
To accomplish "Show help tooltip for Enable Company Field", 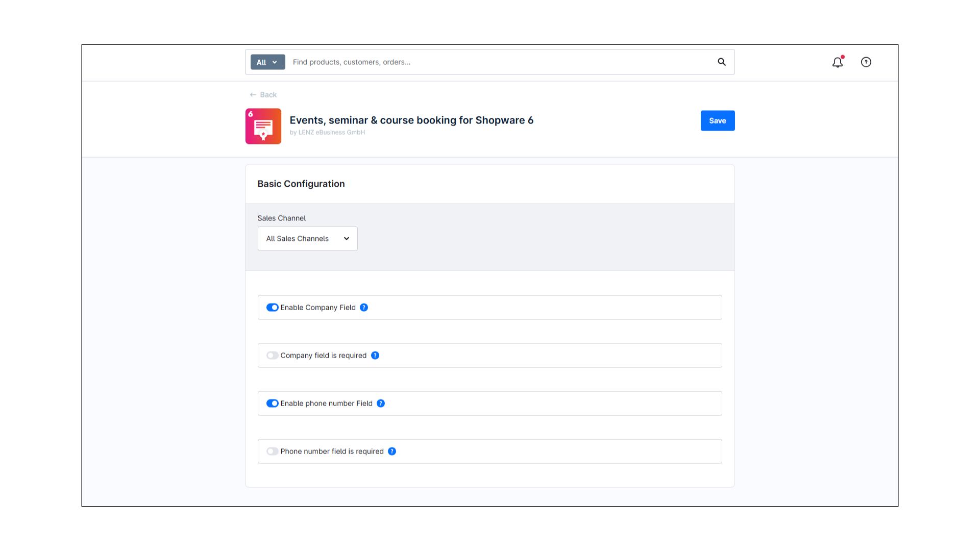I will coord(364,308).
